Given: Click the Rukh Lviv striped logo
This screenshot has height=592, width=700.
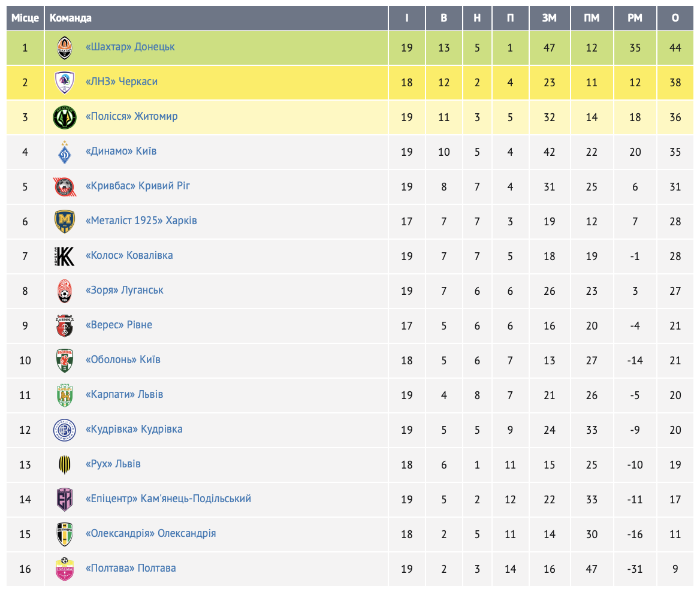Looking at the screenshot, I should coord(65,464).
